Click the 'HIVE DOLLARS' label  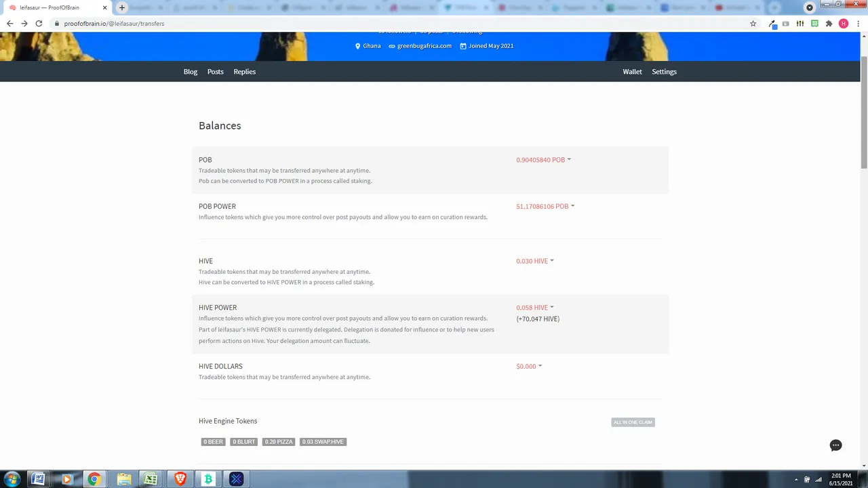click(x=220, y=366)
